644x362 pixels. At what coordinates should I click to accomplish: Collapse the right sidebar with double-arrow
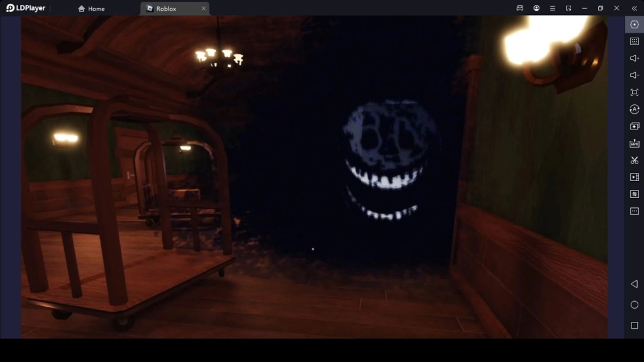click(x=634, y=8)
